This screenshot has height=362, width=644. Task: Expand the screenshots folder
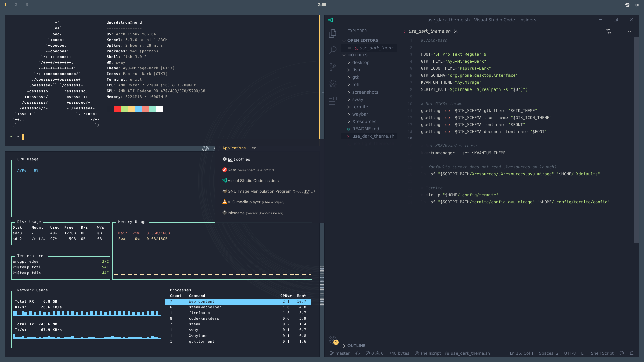coord(369,92)
